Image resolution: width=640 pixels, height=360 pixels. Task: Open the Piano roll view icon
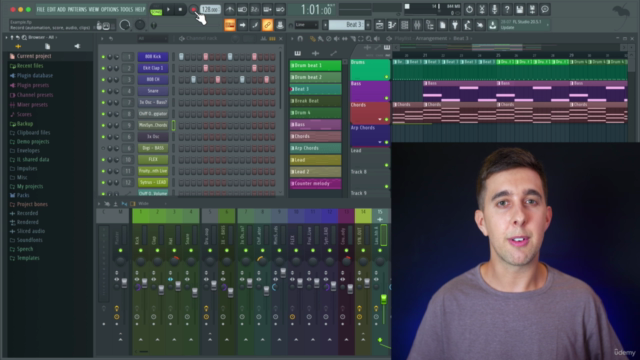tap(392, 25)
